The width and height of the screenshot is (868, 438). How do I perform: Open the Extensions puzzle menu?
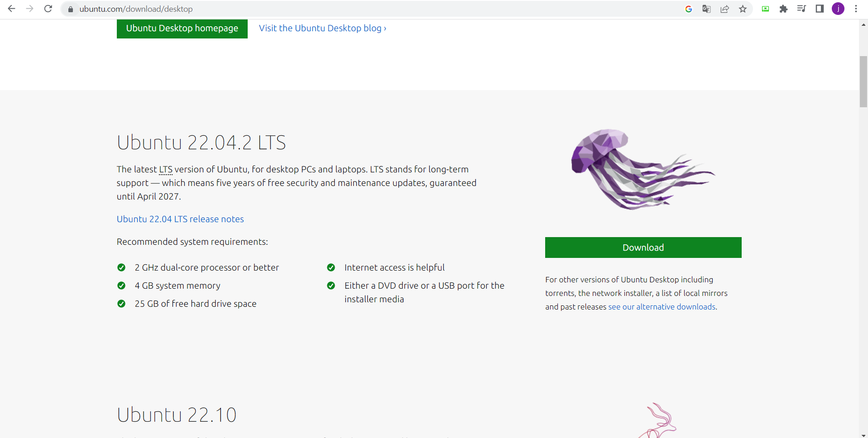[783, 9]
